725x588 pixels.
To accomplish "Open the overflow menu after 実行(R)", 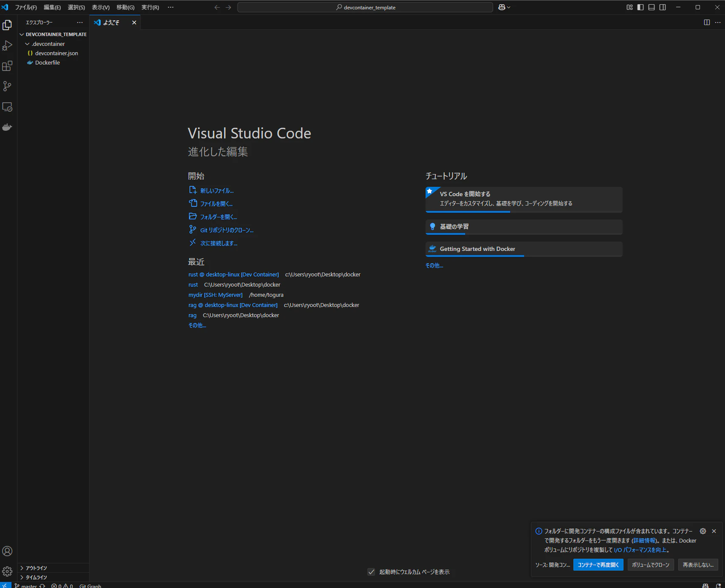I will [x=171, y=7].
